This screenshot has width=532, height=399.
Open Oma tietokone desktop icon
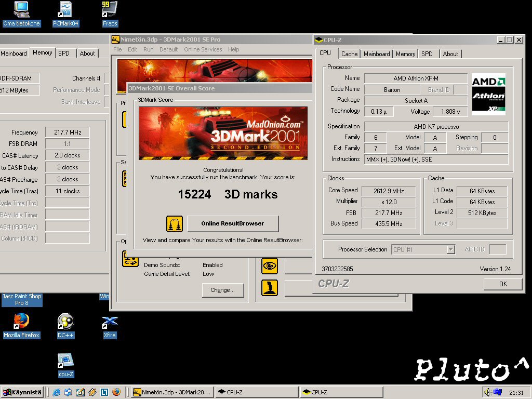pos(21,14)
